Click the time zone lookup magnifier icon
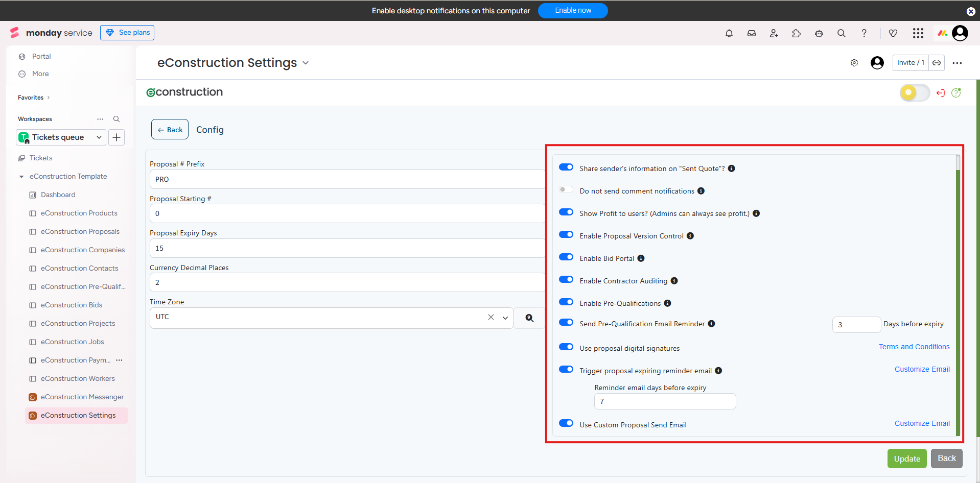Viewport: 980px width, 483px height. pyautogui.click(x=530, y=318)
